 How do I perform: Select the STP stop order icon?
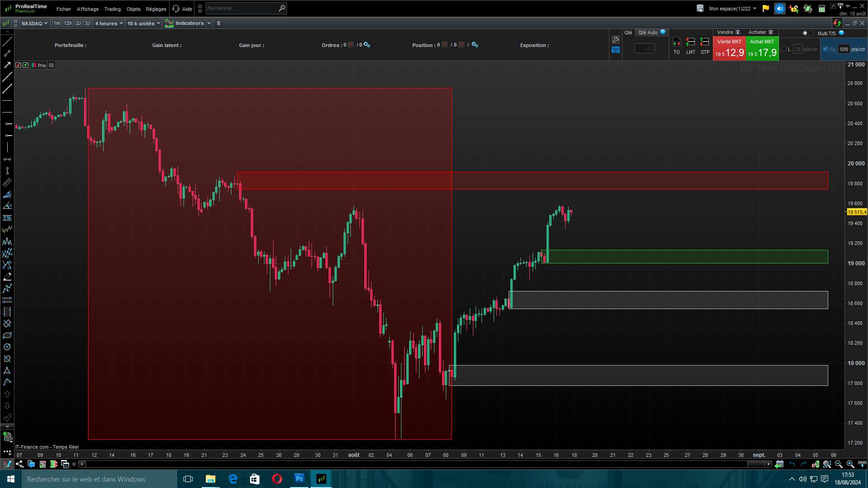[x=704, y=42]
